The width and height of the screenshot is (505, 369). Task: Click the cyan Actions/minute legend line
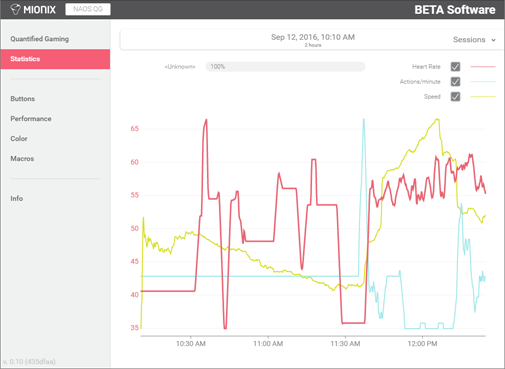(483, 82)
